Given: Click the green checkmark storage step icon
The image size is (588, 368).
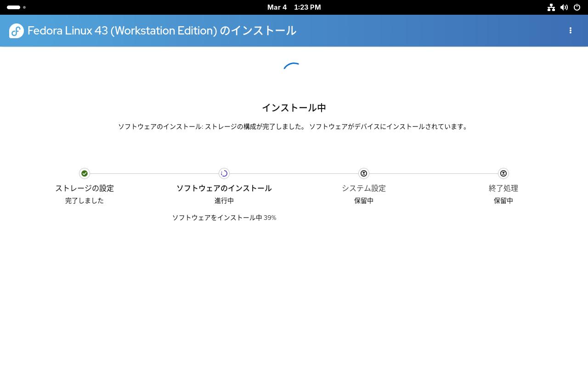Looking at the screenshot, I should pyautogui.click(x=85, y=173).
